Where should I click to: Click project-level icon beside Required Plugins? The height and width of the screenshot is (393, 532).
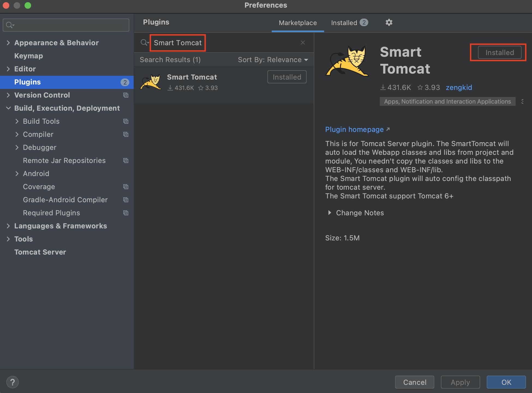[125, 213]
